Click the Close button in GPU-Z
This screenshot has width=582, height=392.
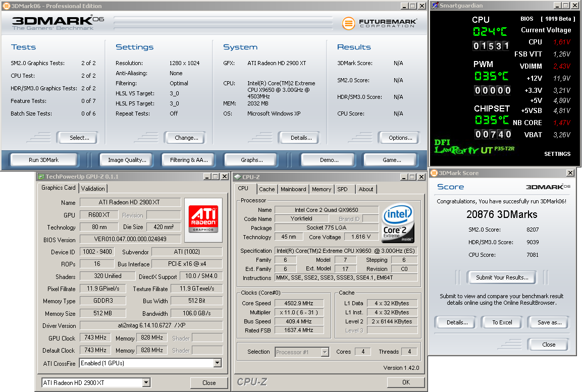click(x=209, y=383)
